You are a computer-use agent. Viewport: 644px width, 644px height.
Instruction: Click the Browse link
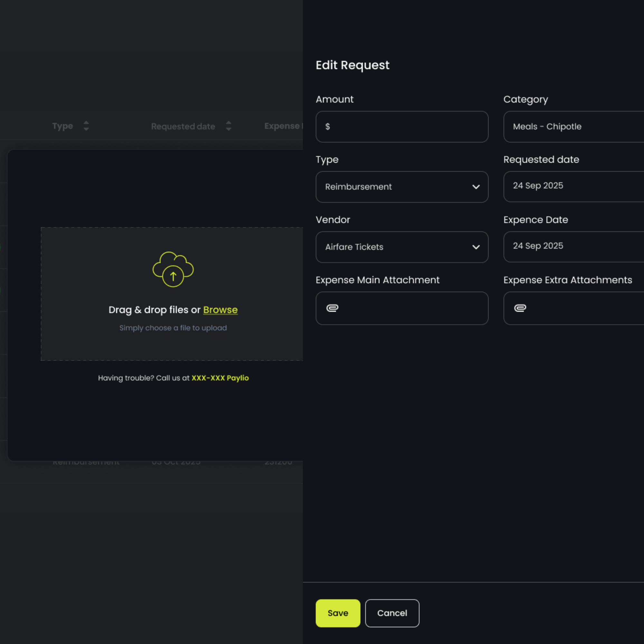coord(220,310)
